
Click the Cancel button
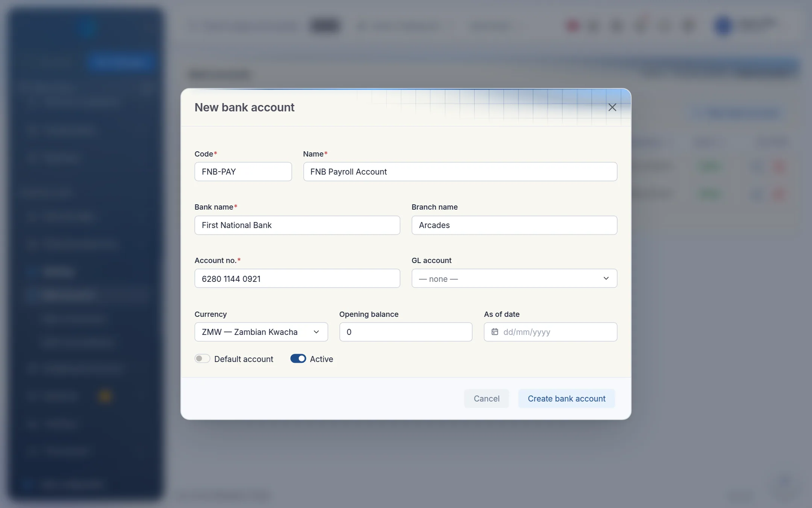pos(486,398)
